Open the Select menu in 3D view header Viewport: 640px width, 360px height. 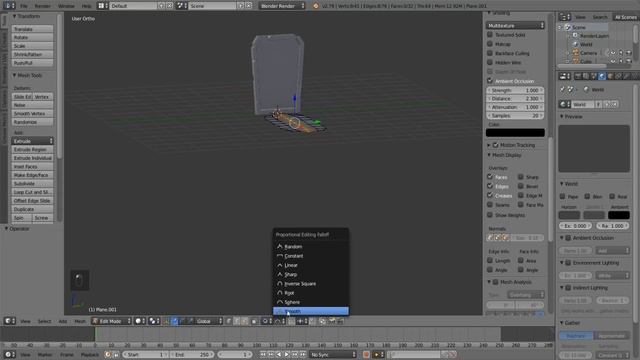(44, 321)
